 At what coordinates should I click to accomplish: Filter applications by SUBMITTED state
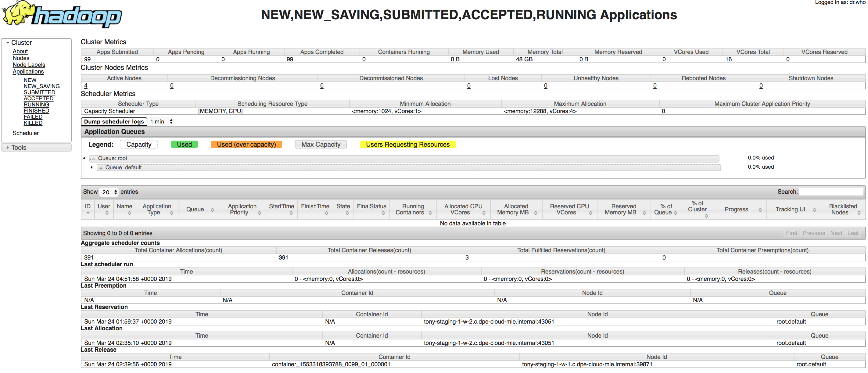(39, 92)
